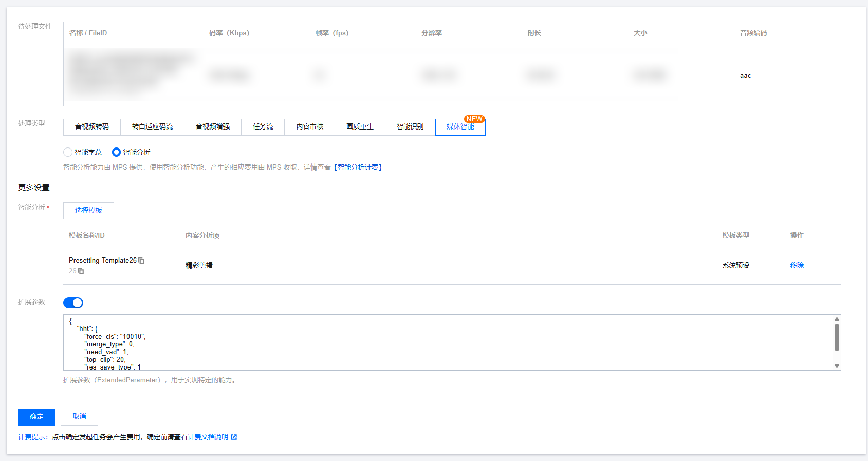This screenshot has width=868, height=461.
Task: Select the 媒体智能 NEW tab
Action: tap(460, 127)
